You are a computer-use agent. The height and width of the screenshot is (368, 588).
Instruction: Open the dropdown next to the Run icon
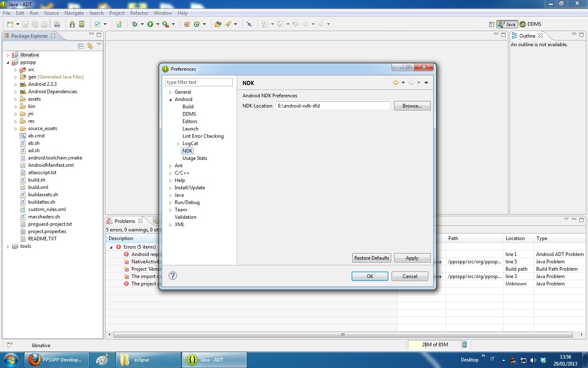(x=158, y=24)
